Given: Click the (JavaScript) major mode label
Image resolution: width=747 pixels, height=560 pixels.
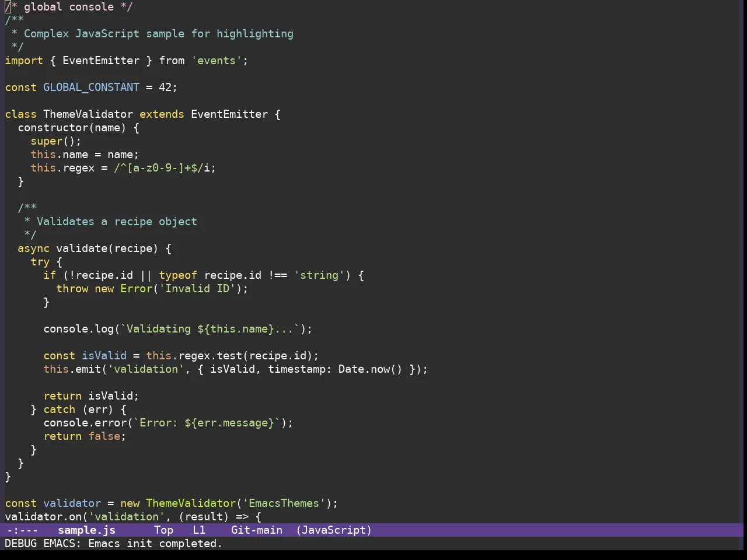Looking at the screenshot, I should (334, 530).
